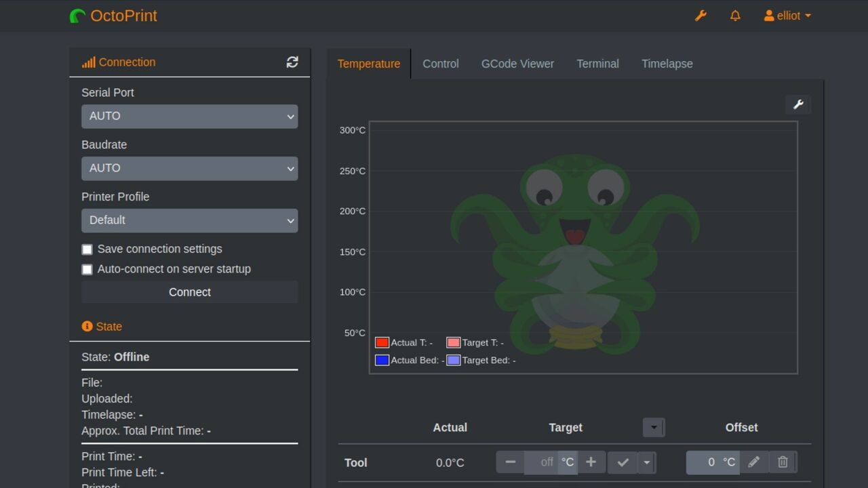Viewport: 868px width, 488px height.
Task: Enable Save connection settings
Action: tap(87, 249)
